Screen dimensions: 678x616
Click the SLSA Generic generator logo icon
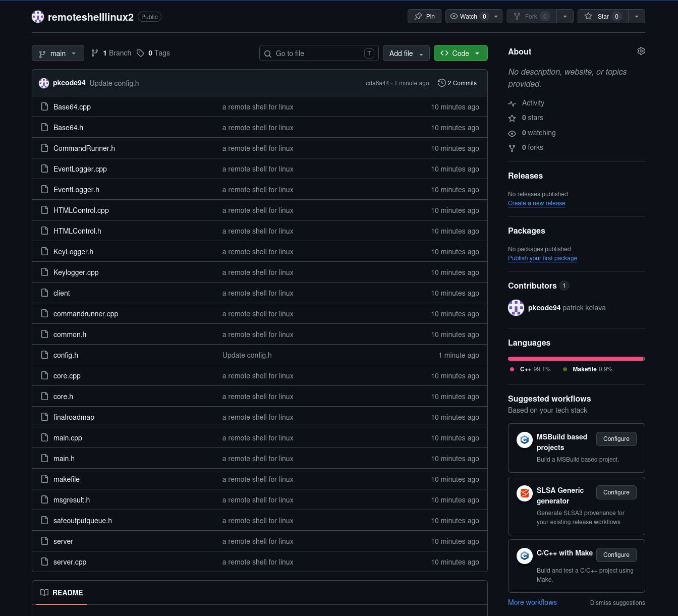coord(525,493)
